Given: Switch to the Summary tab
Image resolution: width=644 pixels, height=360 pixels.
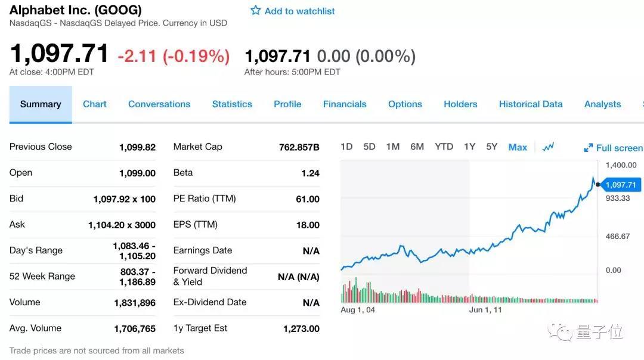Looking at the screenshot, I should pos(41,104).
